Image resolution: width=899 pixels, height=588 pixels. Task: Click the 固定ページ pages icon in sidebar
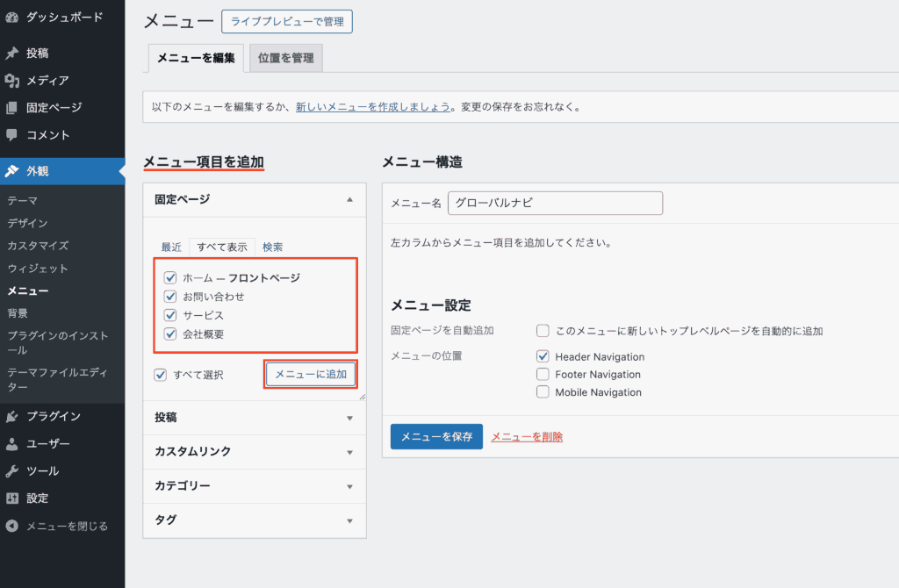(x=12, y=108)
